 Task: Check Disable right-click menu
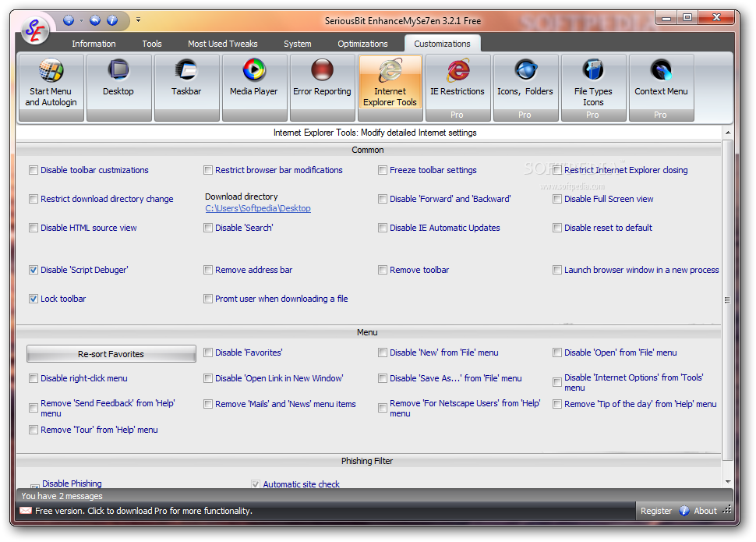pyautogui.click(x=34, y=378)
